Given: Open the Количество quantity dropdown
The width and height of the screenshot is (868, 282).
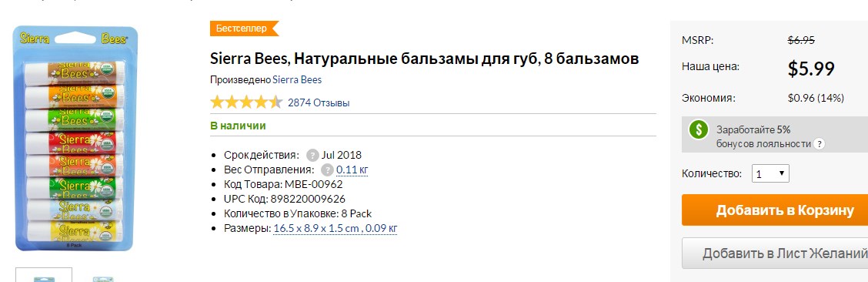Looking at the screenshot, I should pos(770,173).
